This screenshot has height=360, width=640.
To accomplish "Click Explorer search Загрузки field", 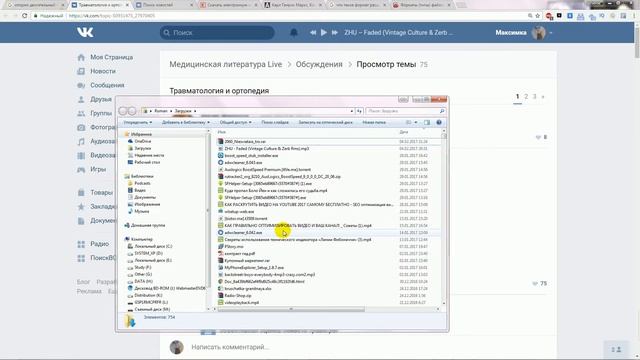I will 405,111.
